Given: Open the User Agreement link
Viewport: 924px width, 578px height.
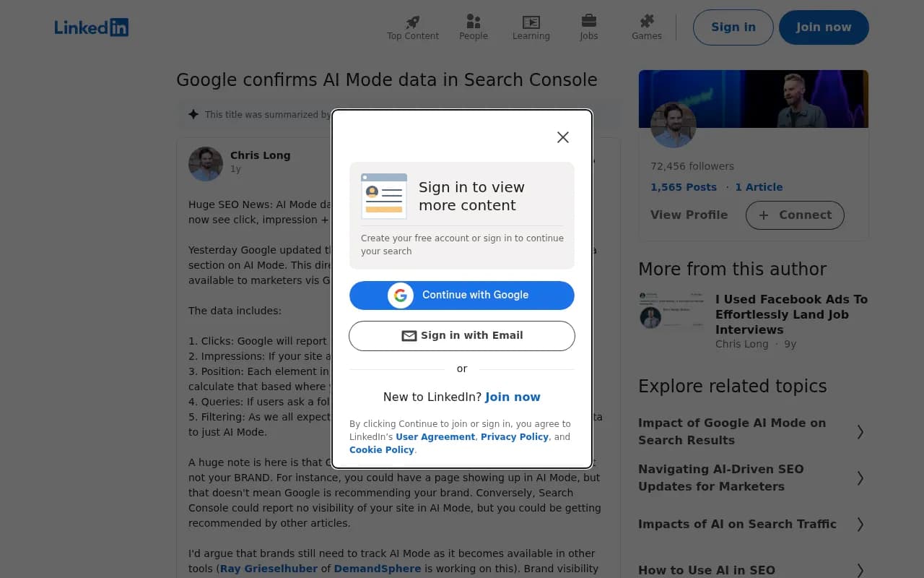Looking at the screenshot, I should (435, 437).
